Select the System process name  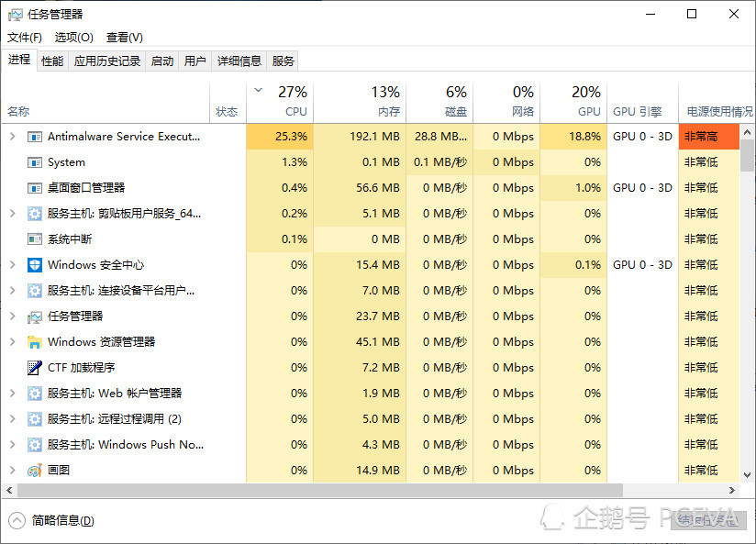66,162
